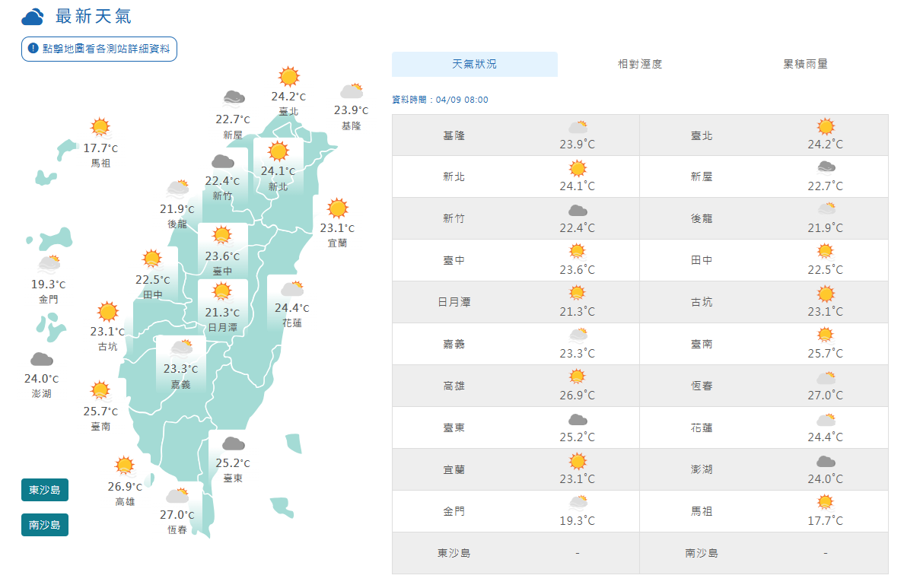Open the 累積雨量 tab
Viewport: 907px width, 588px height.
pos(805,64)
